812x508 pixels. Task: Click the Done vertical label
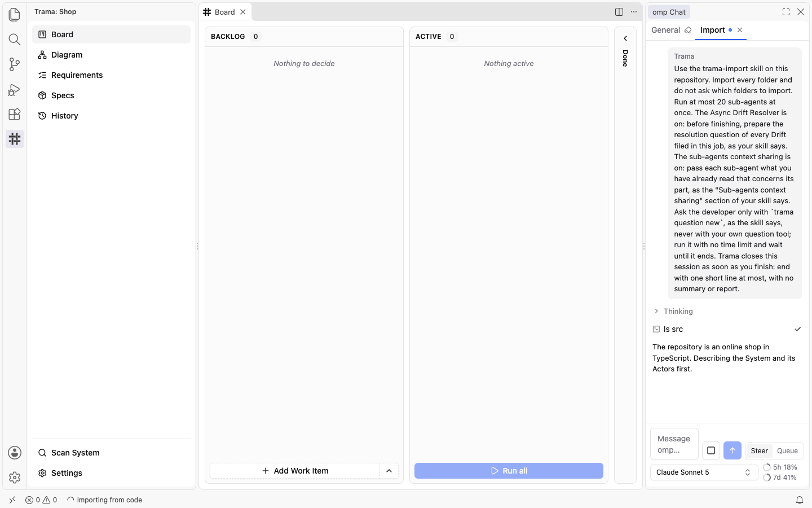[625, 58]
